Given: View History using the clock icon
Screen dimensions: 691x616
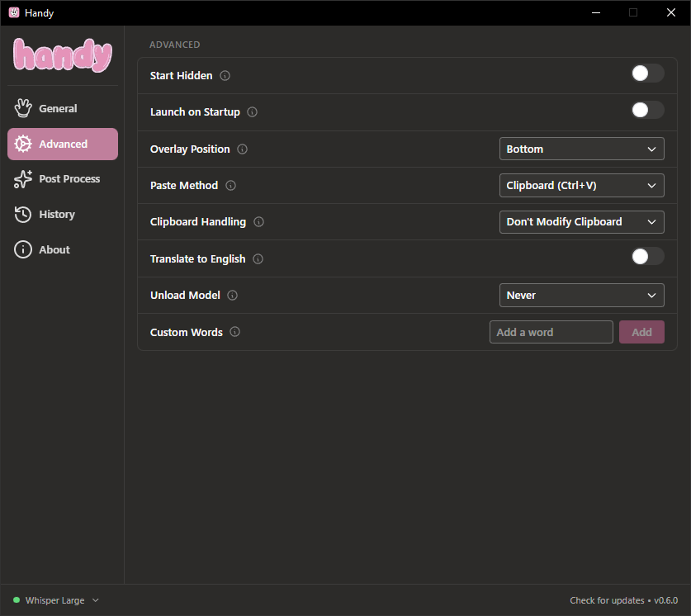Looking at the screenshot, I should (23, 214).
